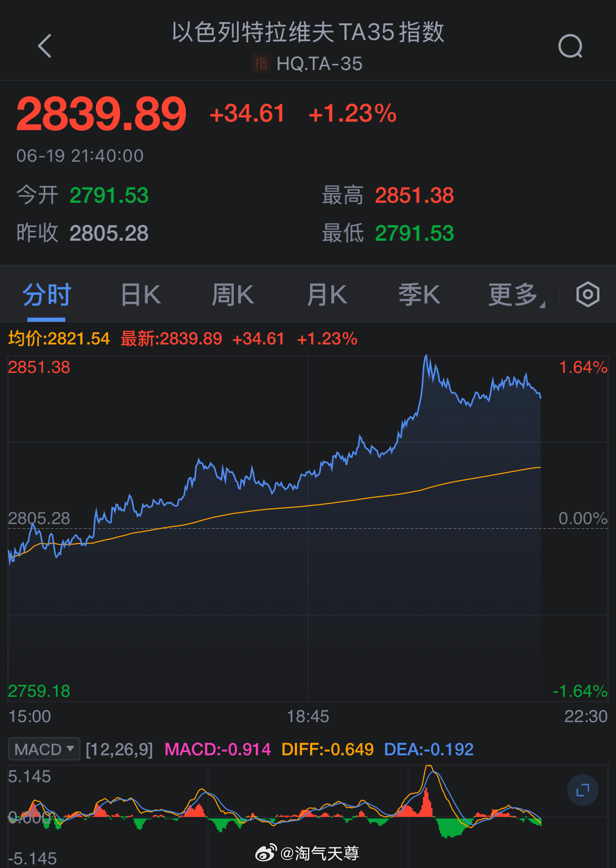Tap the red index badge icon
Screen dimensions: 616x868
[x=261, y=64]
